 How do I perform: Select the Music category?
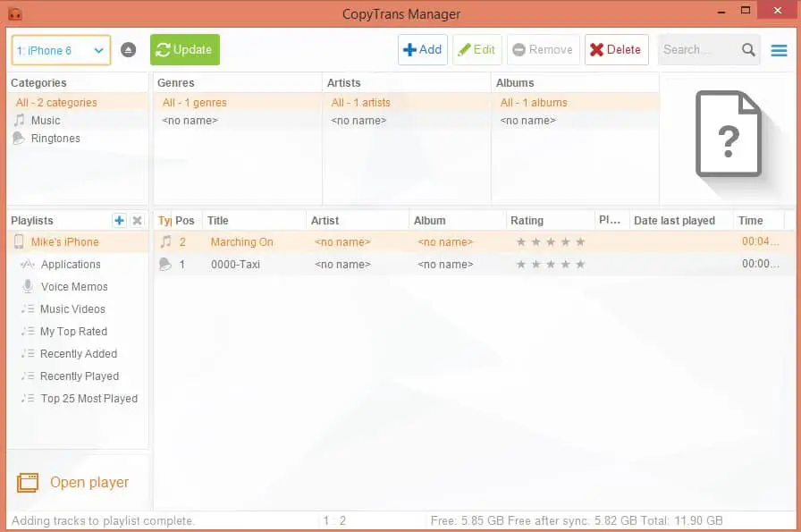point(78,121)
